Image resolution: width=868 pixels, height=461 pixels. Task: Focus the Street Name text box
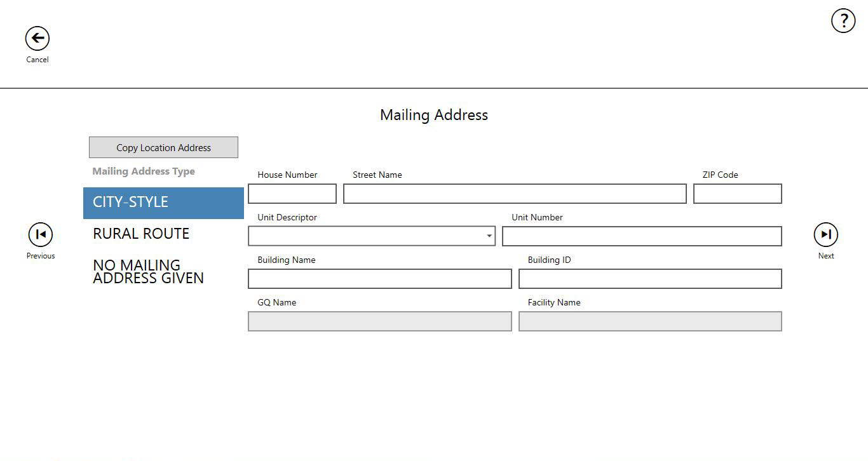[x=515, y=194]
